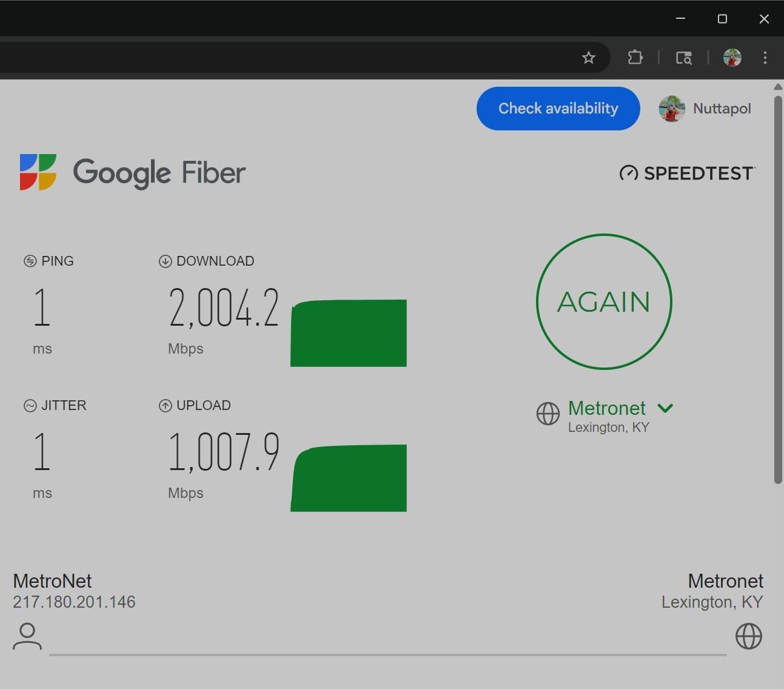Click the PING label text
This screenshot has height=689, width=784.
[x=58, y=261]
